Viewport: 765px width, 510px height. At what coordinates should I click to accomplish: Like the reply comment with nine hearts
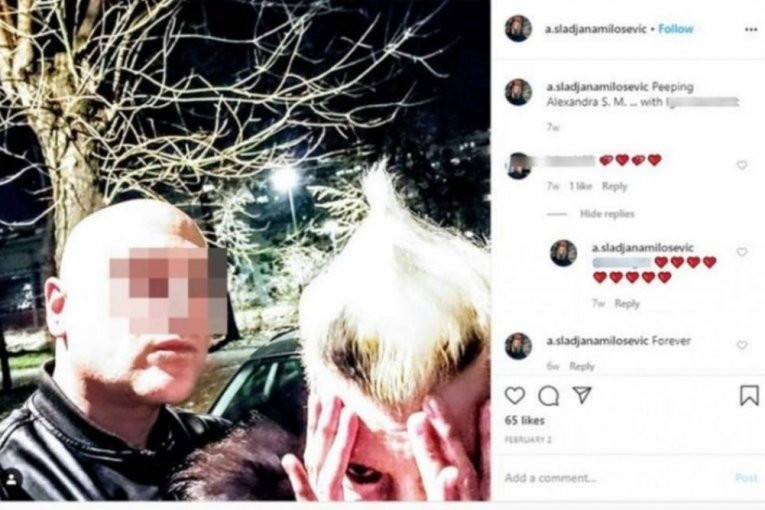pos(742,252)
